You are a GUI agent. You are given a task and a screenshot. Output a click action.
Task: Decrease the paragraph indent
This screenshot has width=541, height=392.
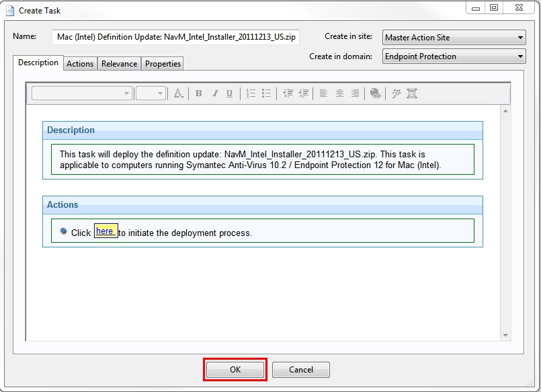[x=288, y=93]
